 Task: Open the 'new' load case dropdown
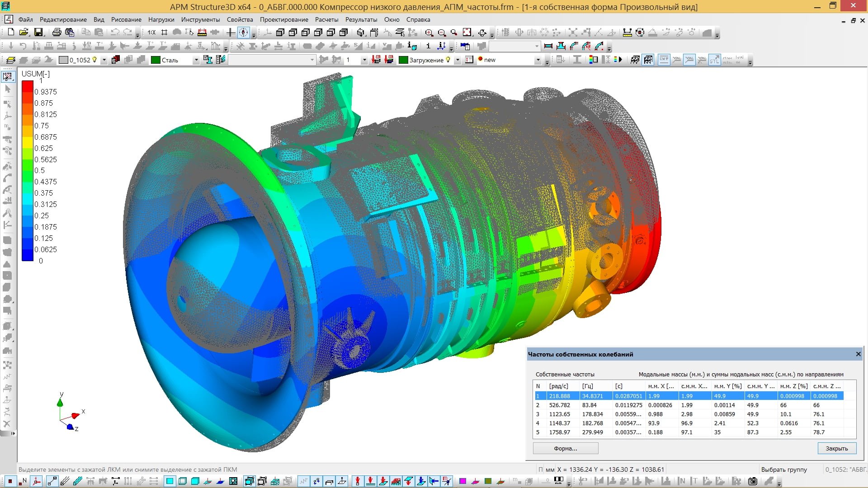pos(538,60)
